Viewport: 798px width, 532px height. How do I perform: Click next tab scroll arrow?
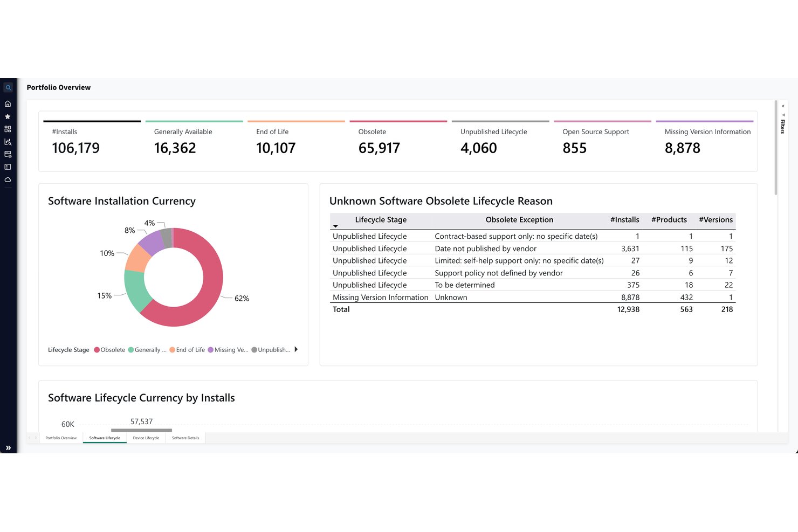click(36, 438)
